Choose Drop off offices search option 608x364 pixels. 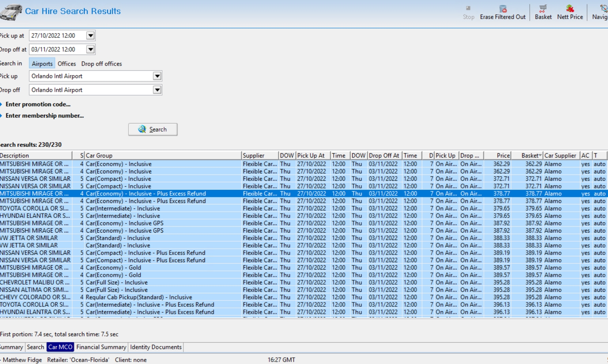(x=102, y=64)
